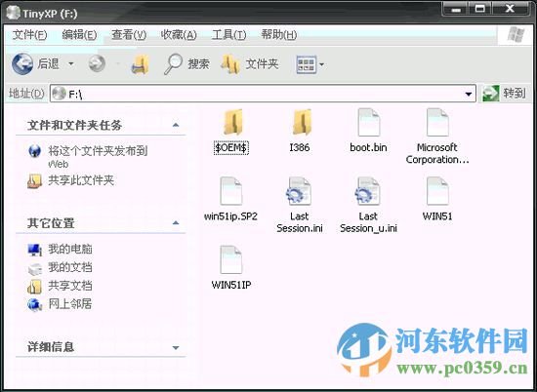Viewport: 537px width, 392px height.
Task: Select the Microsoft Corporation file icon
Action: point(437,122)
